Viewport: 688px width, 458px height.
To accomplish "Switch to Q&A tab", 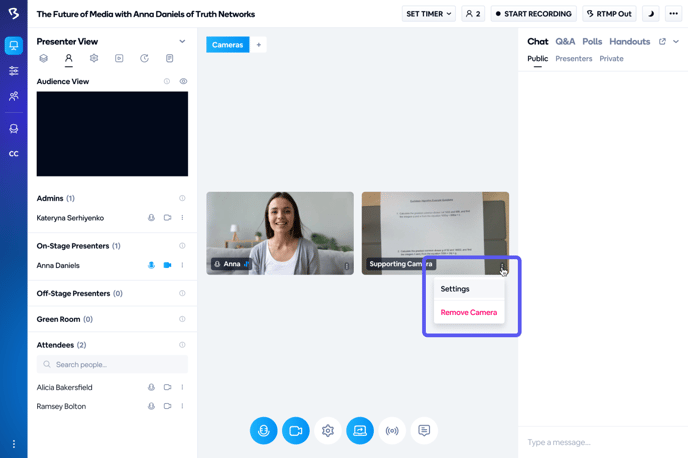I will point(565,42).
